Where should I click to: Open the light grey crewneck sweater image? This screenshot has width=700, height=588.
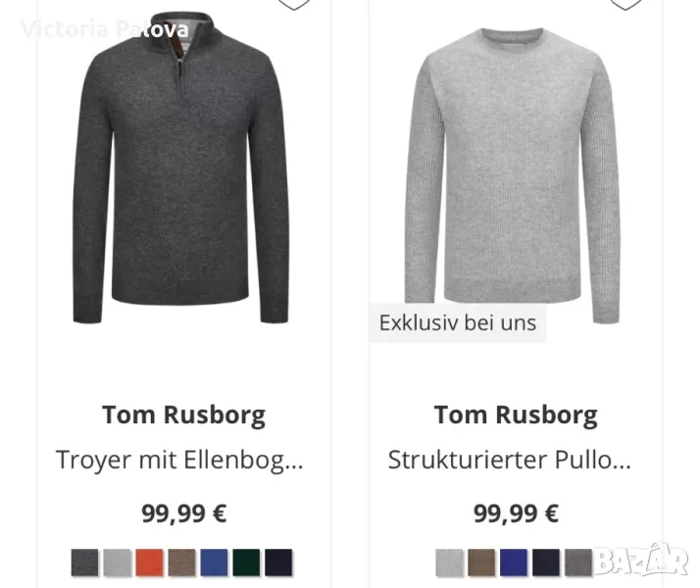513,174
